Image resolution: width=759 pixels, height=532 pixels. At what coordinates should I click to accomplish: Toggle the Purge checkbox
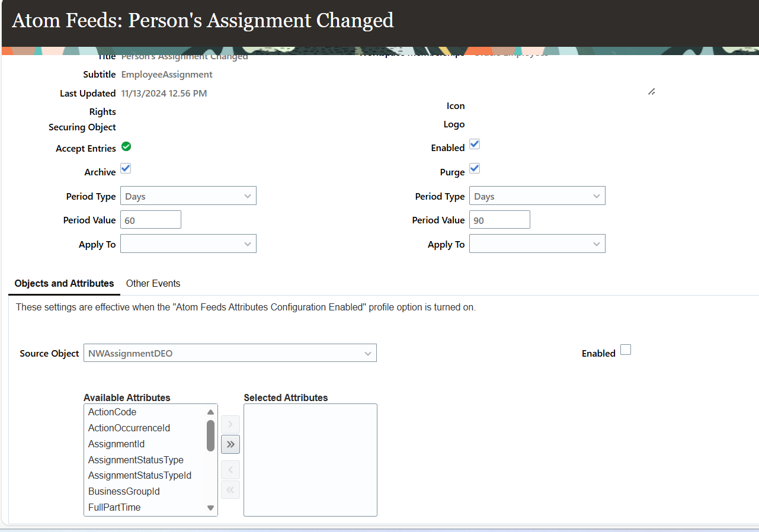click(x=475, y=168)
